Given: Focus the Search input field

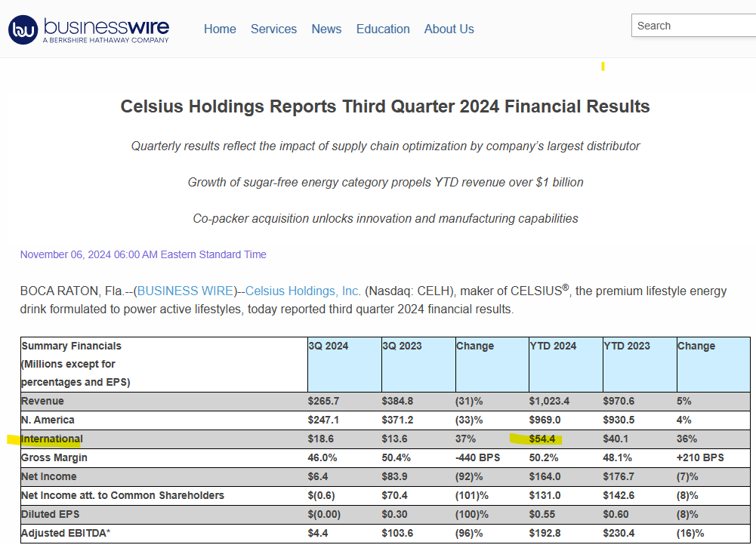Looking at the screenshot, I should (x=694, y=26).
